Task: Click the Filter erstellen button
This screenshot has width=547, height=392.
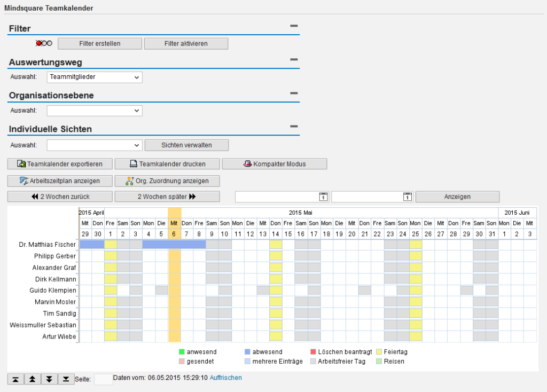Action: 99,43
